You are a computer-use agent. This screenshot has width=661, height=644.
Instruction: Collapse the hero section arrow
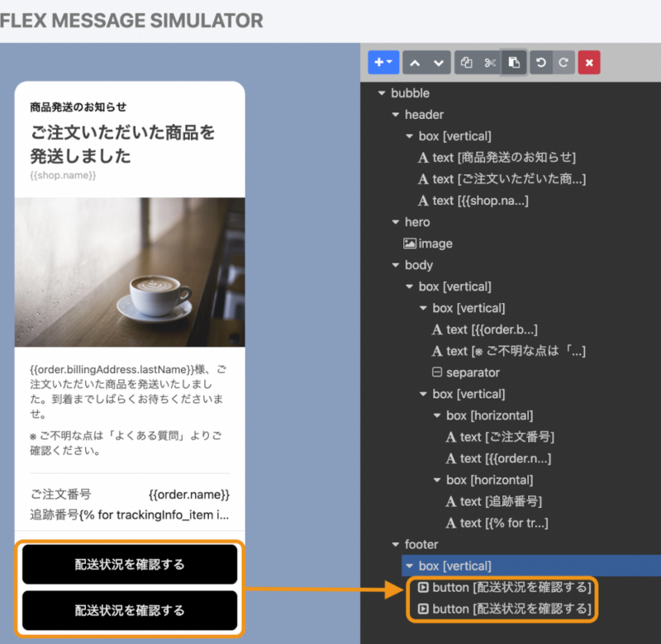pos(396,222)
